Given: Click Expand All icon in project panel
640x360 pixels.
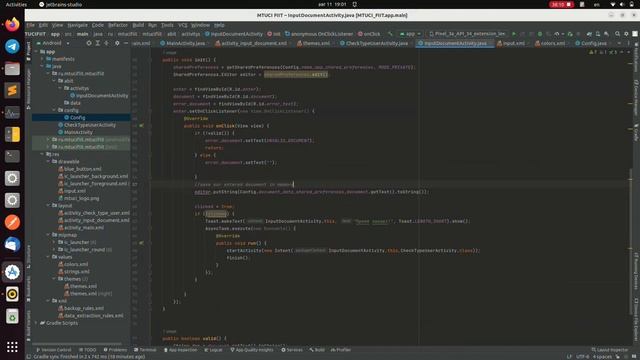Looking at the screenshot, I should tap(98, 43).
